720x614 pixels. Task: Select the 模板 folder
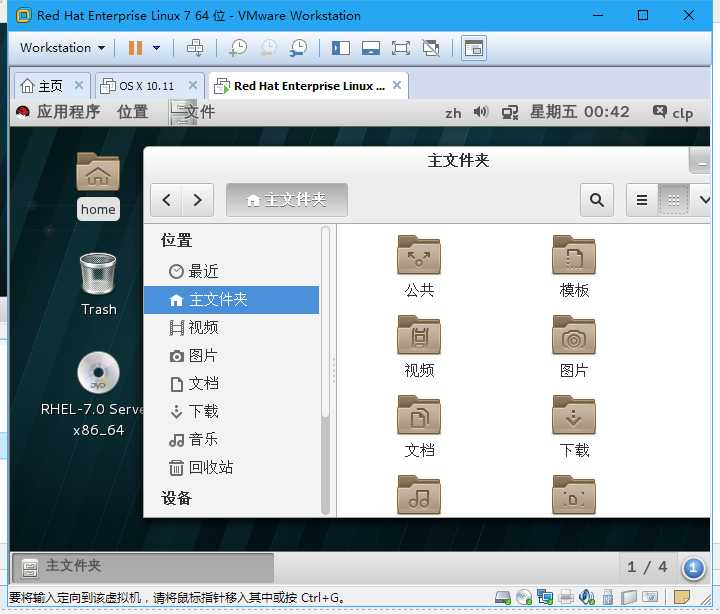point(574,267)
